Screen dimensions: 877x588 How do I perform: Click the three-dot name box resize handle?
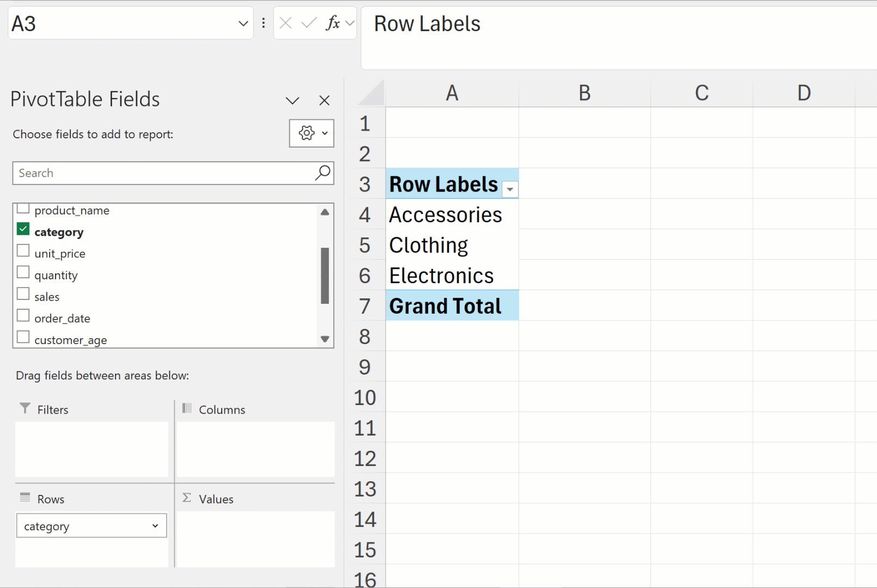pyautogui.click(x=264, y=23)
